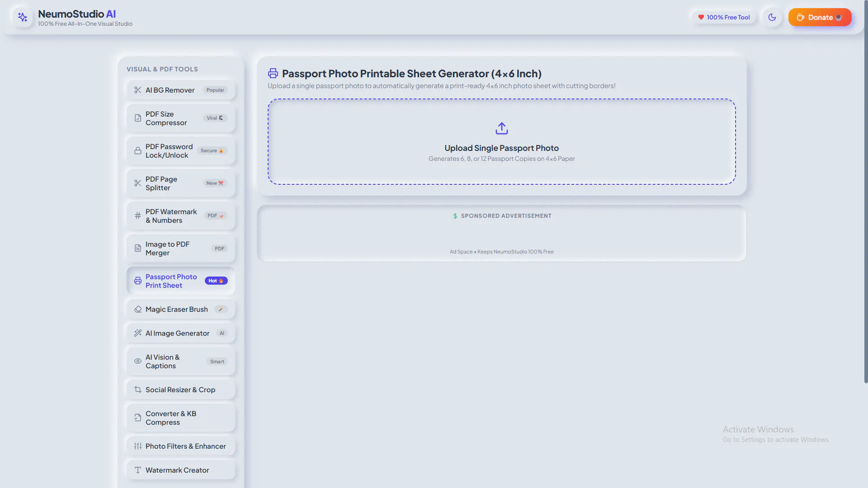
Task: Click the Hot badge on Passport Photo item
Action: [x=216, y=281]
